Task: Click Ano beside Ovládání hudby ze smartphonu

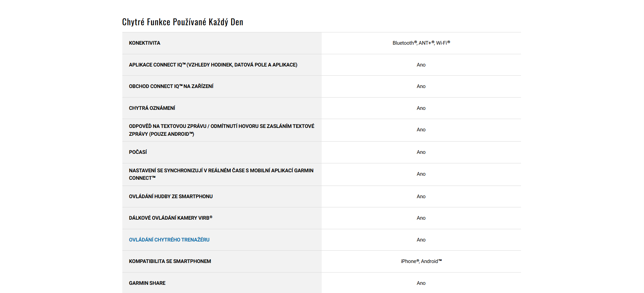Action: coord(421,196)
